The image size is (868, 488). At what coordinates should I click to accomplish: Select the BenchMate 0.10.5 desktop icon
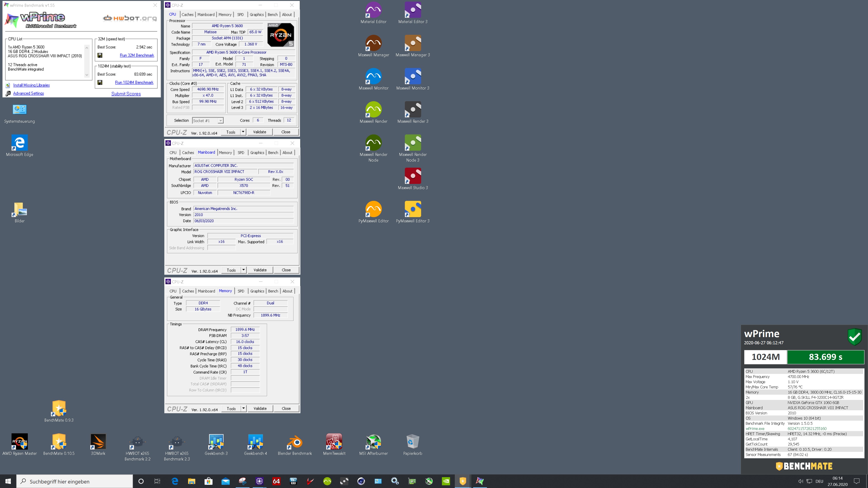[x=59, y=444]
